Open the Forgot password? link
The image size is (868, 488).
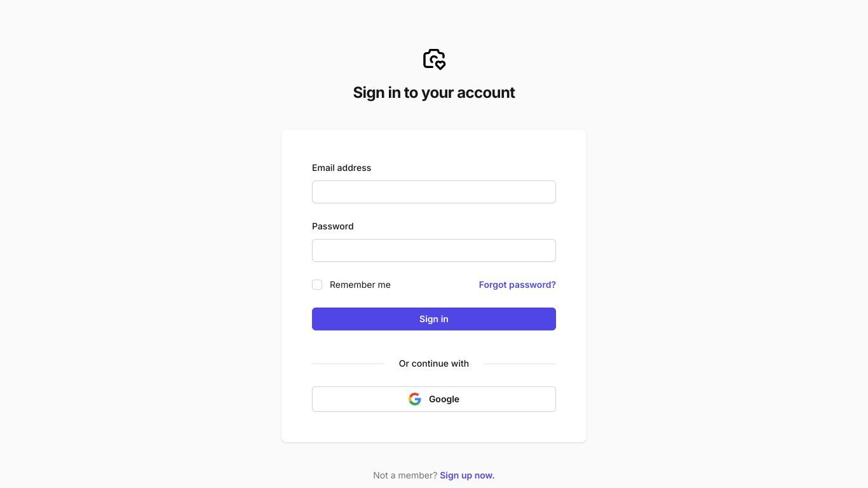tap(517, 285)
